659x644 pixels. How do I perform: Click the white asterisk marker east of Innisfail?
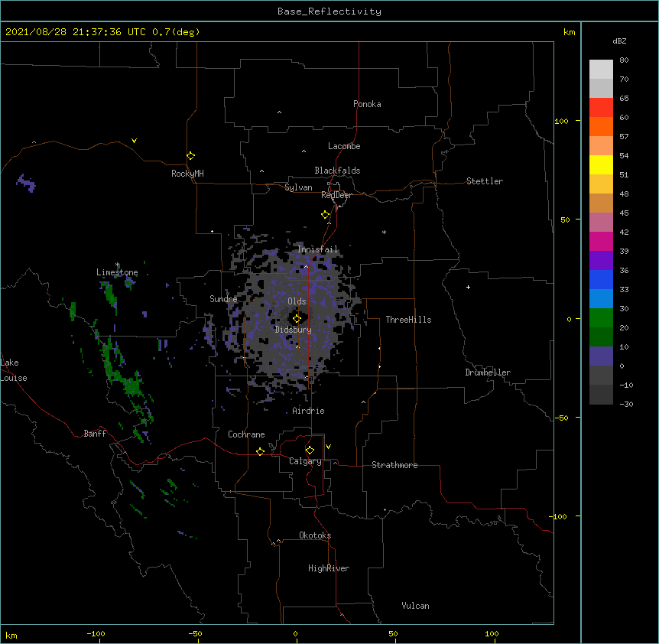point(384,232)
